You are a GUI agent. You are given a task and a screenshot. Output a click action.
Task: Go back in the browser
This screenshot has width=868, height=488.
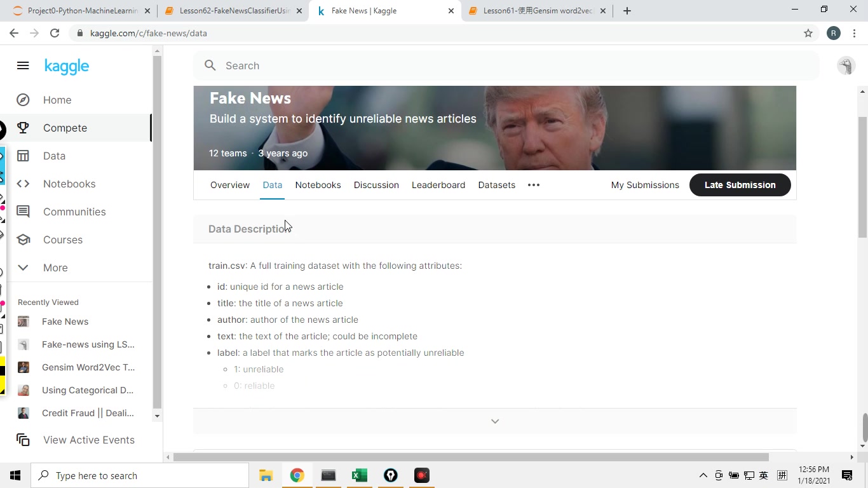pos(14,33)
